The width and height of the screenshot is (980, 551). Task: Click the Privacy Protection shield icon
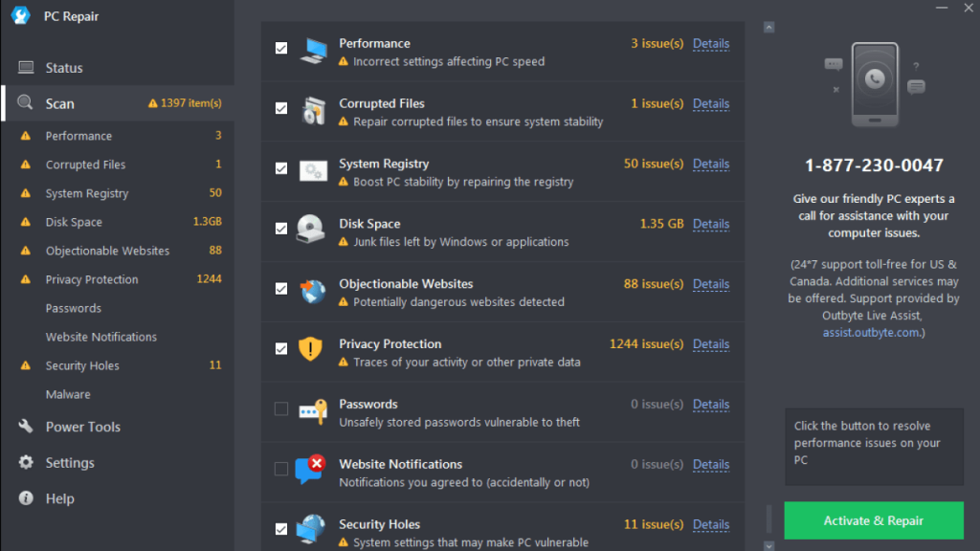[x=310, y=349]
